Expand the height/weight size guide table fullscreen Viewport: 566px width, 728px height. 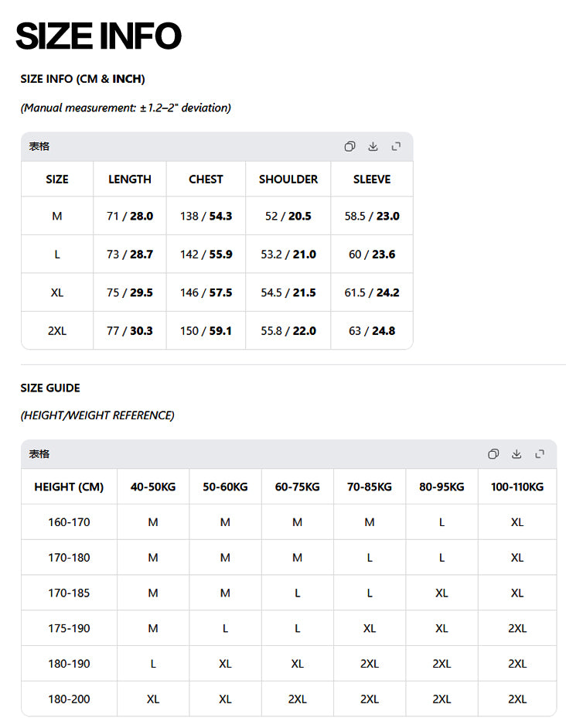[540, 454]
